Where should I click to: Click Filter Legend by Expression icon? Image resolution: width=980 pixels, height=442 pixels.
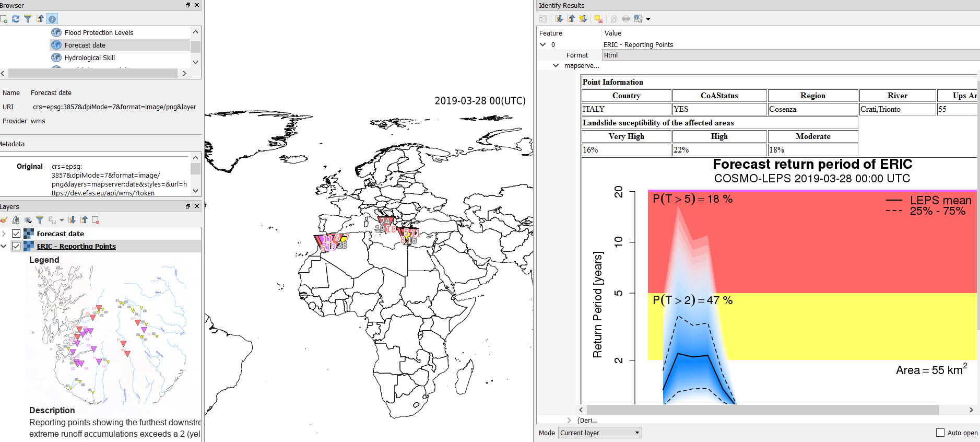52,220
